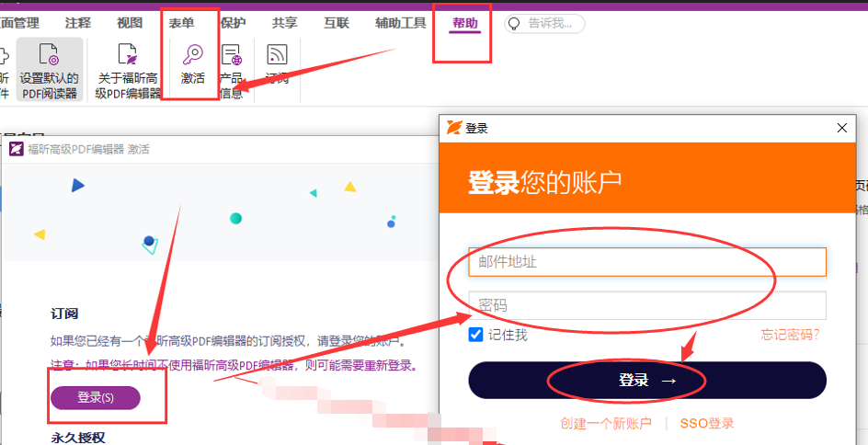Click the 永久授权 heading
This screenshot has height=445, width=868.
[x=78, y=438]
